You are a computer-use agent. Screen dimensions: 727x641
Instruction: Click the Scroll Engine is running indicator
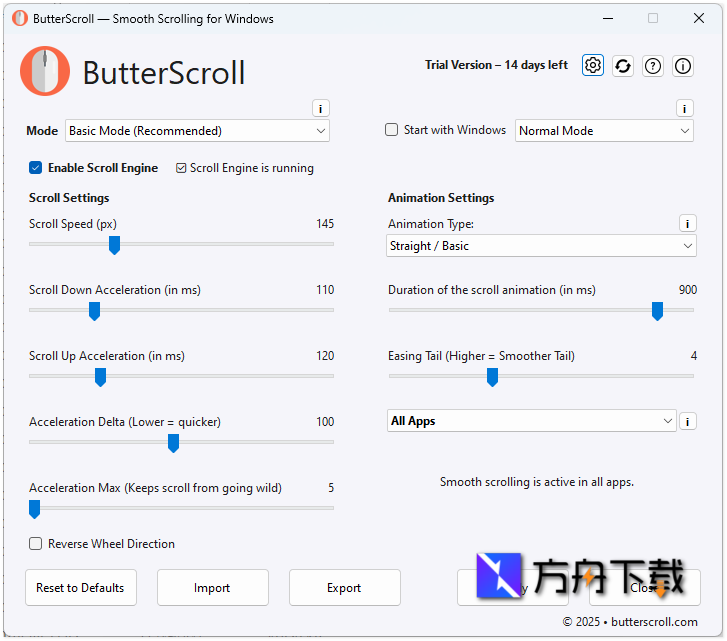tap(245, 168)
